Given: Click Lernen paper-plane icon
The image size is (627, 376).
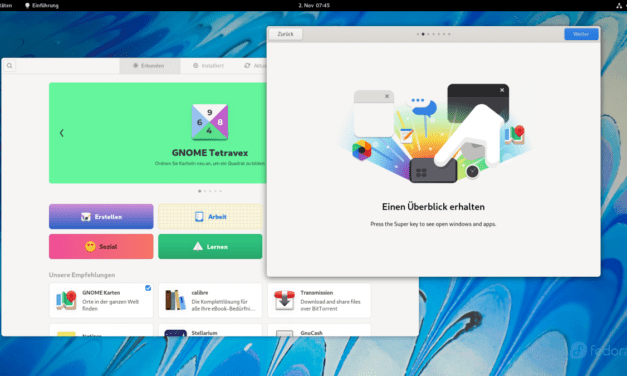Looking at the screenshot, I should [198, 246].
